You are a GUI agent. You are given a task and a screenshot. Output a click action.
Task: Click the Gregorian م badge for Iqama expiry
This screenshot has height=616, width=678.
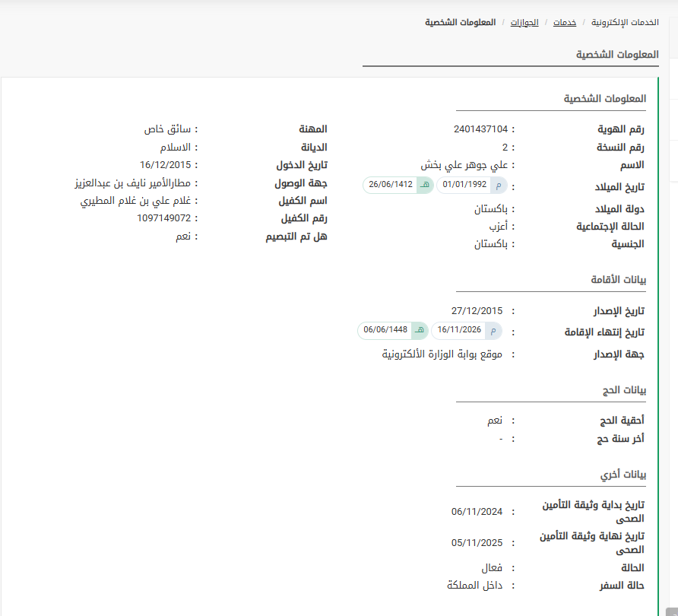click(494, 330)
